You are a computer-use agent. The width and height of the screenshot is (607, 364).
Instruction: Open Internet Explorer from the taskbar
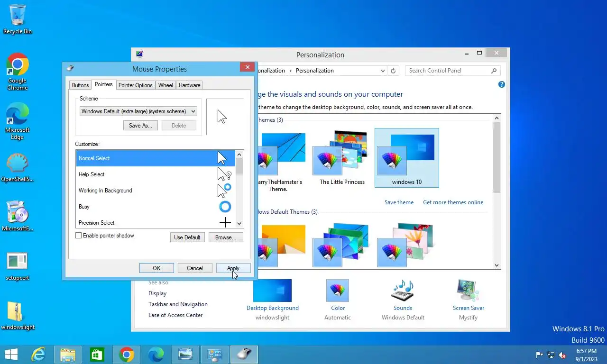pyautogui.click(x=38, y=355)
